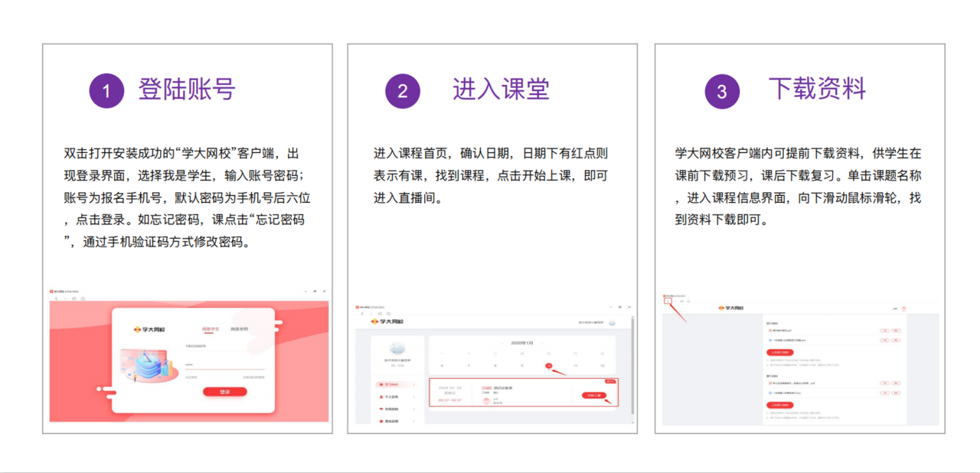The image size is (980, 473).
Task: Click the home icon in the login window
Action: click(x=83, y=298)
